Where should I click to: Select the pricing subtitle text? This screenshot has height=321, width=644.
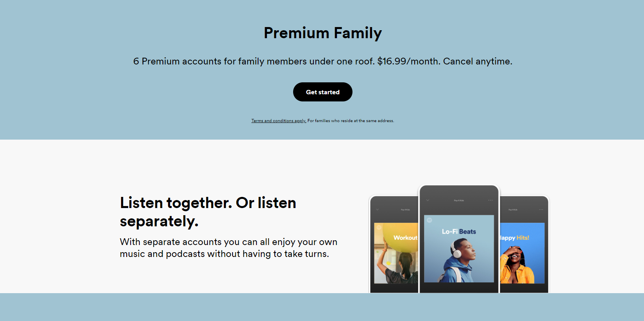323,61
